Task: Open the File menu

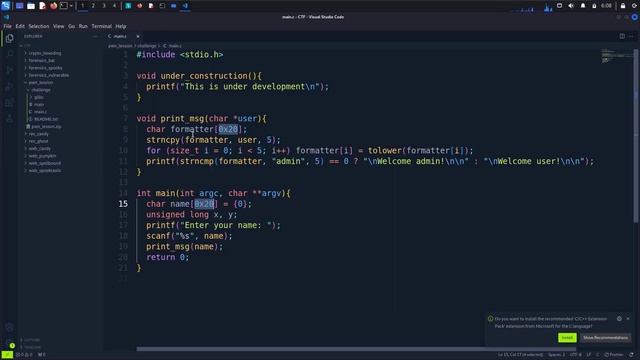Action: [7, 26]
